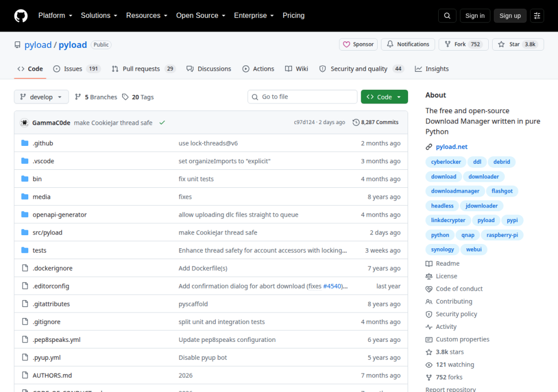View the 8,287 Commits history
Image resolution: width=558 pixels, height=392 pixels.
(375, 122)
